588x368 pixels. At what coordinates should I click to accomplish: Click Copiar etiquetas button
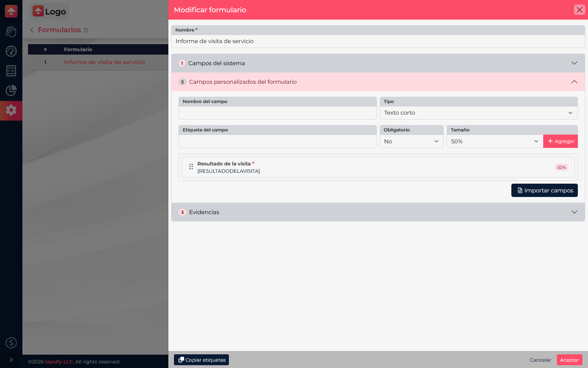(x=202, y=360)
